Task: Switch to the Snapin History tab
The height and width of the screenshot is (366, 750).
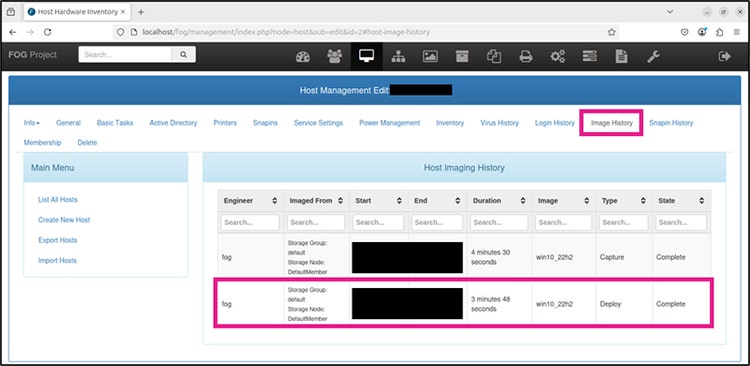Action: 671,123
